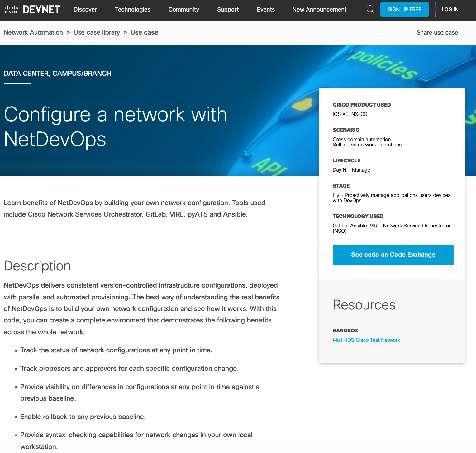Navigate to Network Automation breadcrumb

33,33
